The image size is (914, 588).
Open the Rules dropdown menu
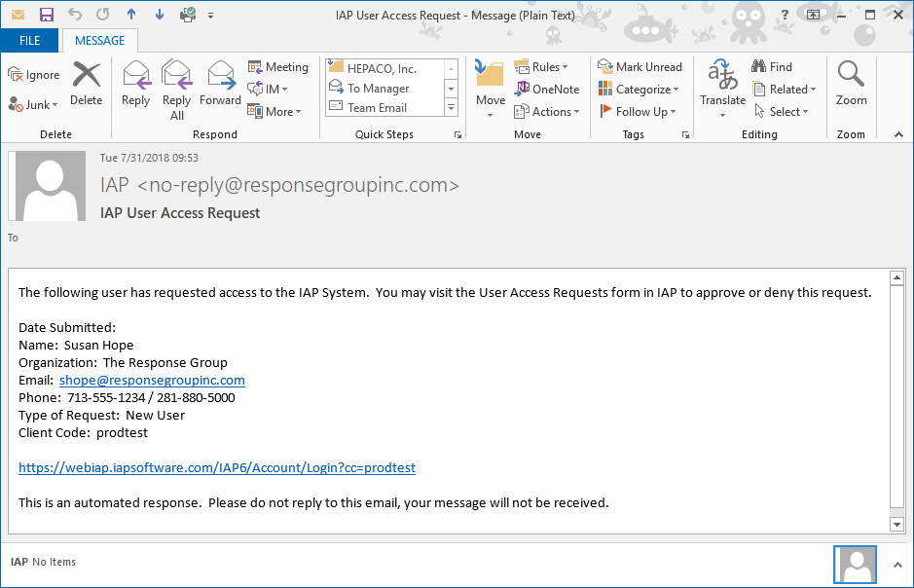(x=541, y=67)
